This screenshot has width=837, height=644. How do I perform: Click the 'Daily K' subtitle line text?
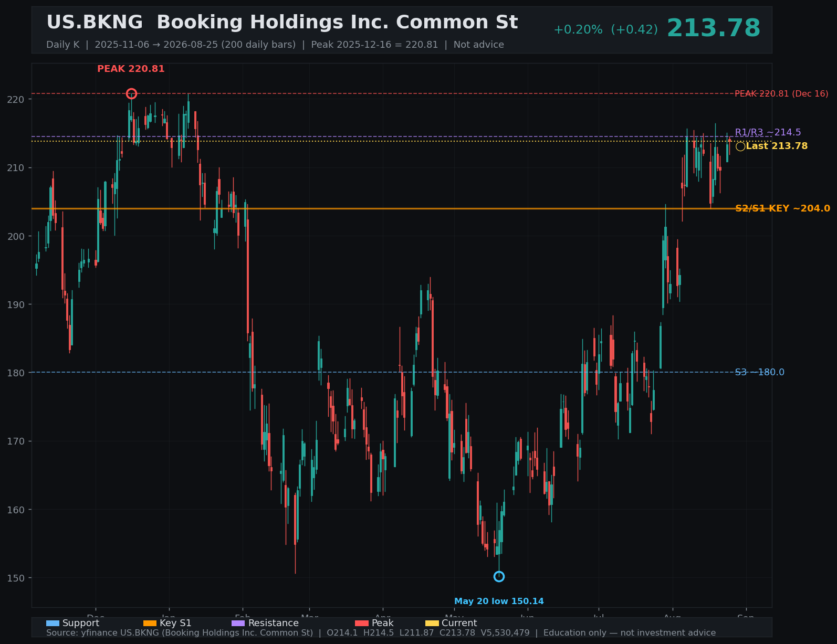(x=275, y=45)
